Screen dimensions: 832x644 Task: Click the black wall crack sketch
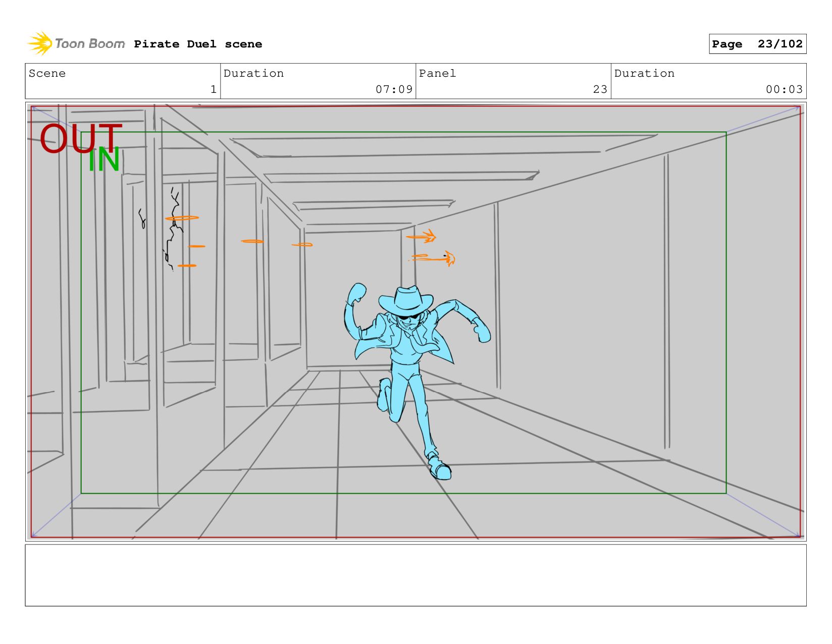point(173,228)
